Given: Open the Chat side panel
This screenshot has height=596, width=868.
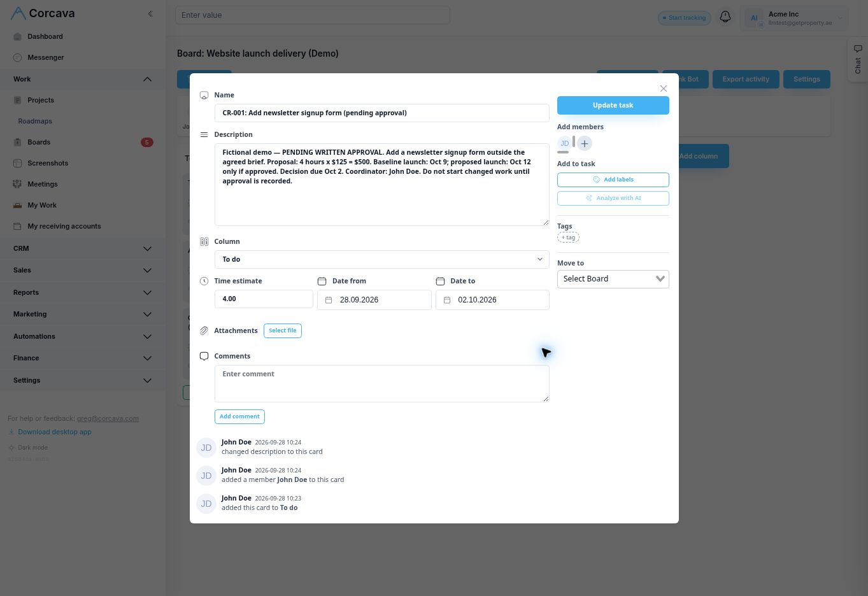Looking at the screenshot, I should point(858,60).
